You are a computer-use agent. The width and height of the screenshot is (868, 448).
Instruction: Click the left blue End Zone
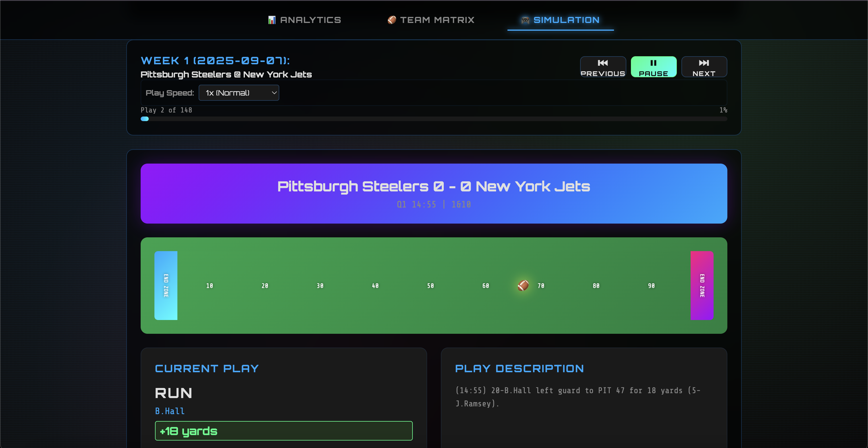(166, 285)
